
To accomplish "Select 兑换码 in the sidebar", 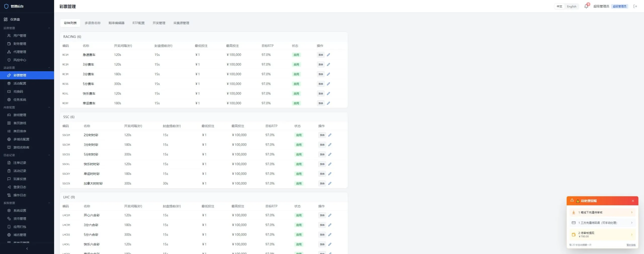I will click(27, 92).
